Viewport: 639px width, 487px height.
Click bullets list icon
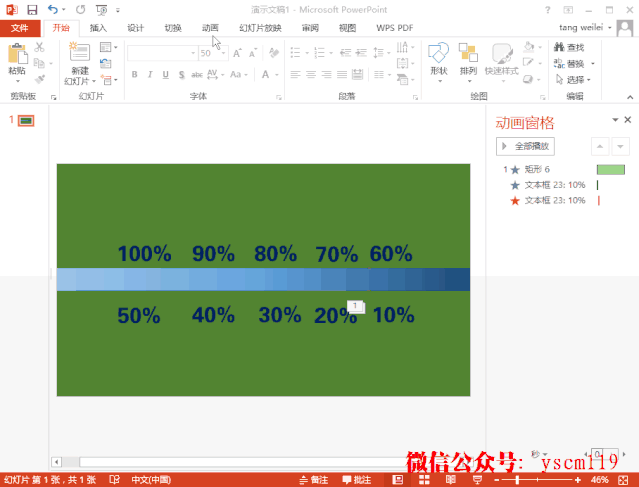coord(295,53)
